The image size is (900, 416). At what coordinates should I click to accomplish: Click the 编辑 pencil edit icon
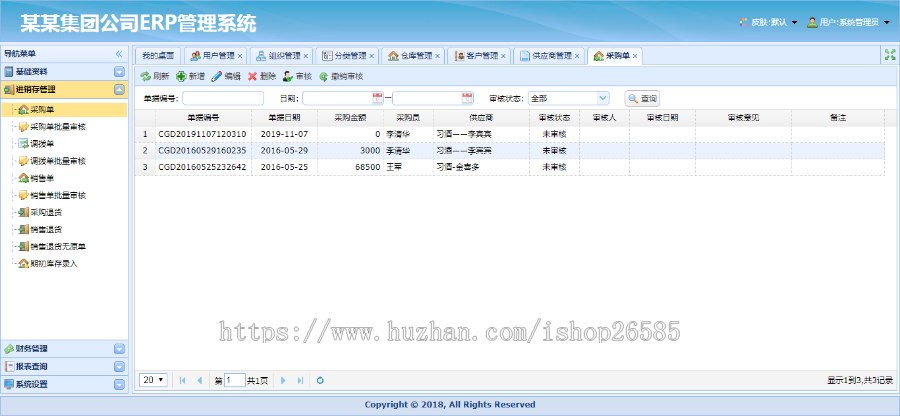coord(216,76)
